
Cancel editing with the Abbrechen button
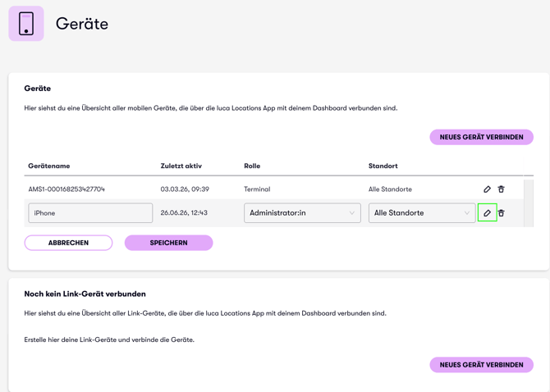coord(68,243)
